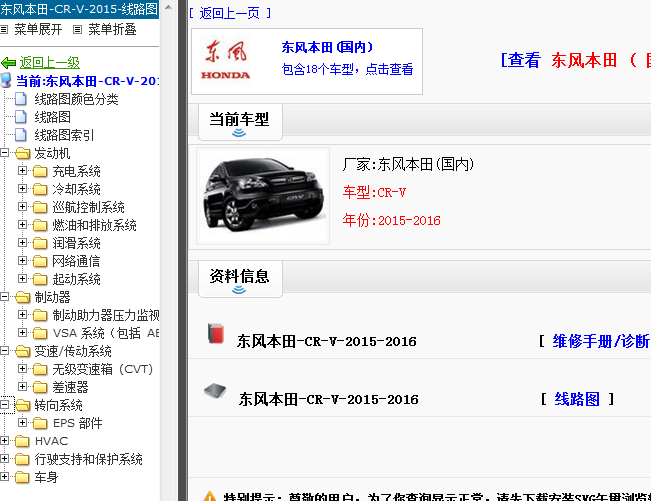Click the folder icon for 转向系统

[x=22, y=405]
